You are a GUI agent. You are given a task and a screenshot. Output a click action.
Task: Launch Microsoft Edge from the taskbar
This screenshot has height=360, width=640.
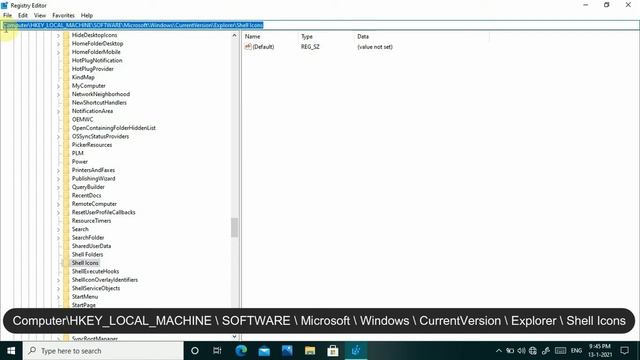click(x=241, y=351)
